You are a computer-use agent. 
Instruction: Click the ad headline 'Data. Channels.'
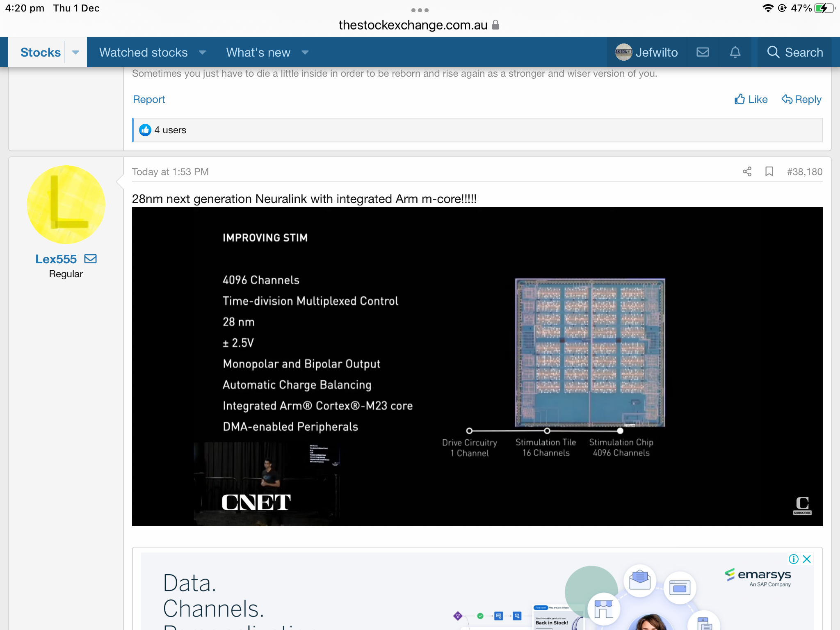(213, 596)
